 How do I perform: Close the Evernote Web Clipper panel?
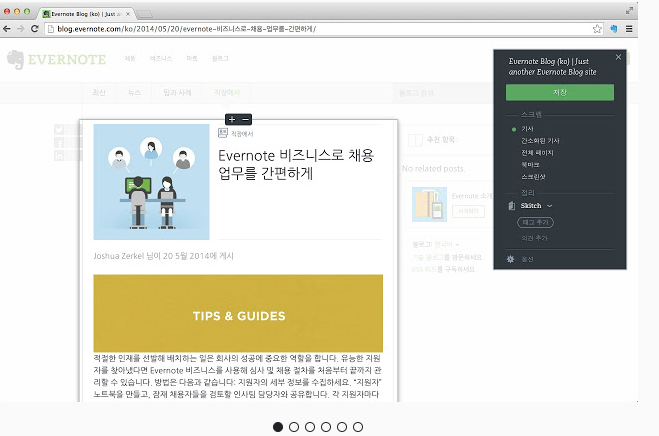pos(618,57)
